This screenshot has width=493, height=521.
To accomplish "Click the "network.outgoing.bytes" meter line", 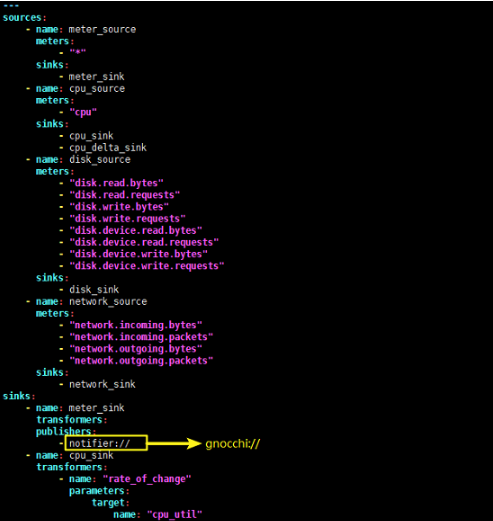I will [136, 349].
